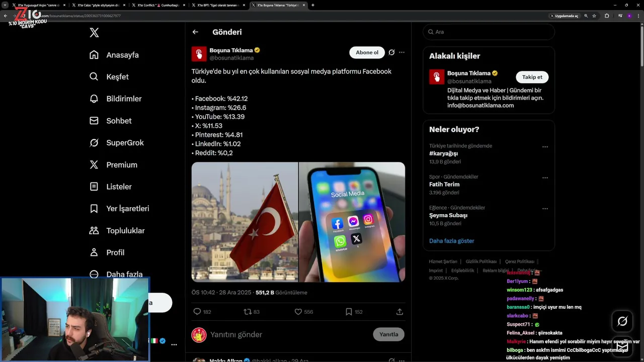Open post three-dot more menu
This screenshot has height=362, width=644.
[401, 52]
